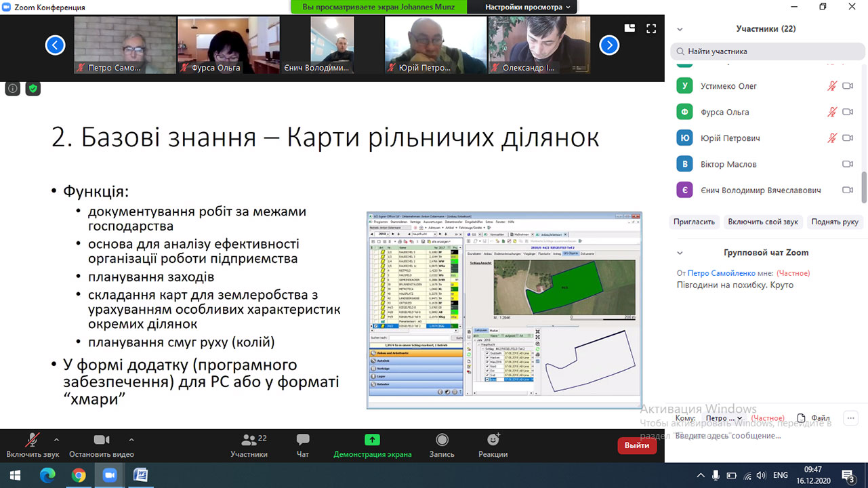The image size is (868, 488).
Task: Click Поднять руку raise hand button
Action: coord(834,222)
